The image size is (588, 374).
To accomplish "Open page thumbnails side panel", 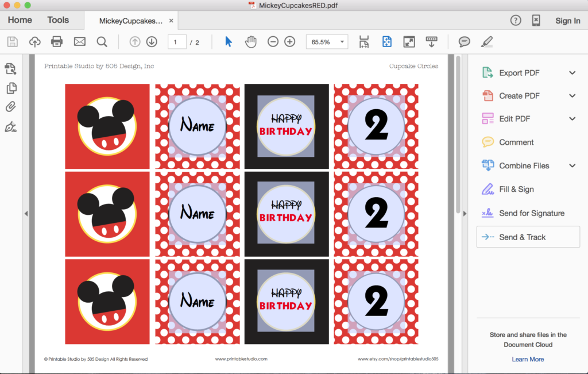I will [10, 68].
